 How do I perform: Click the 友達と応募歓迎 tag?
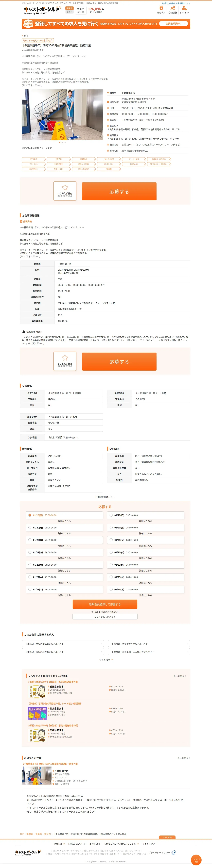[84, 169]
